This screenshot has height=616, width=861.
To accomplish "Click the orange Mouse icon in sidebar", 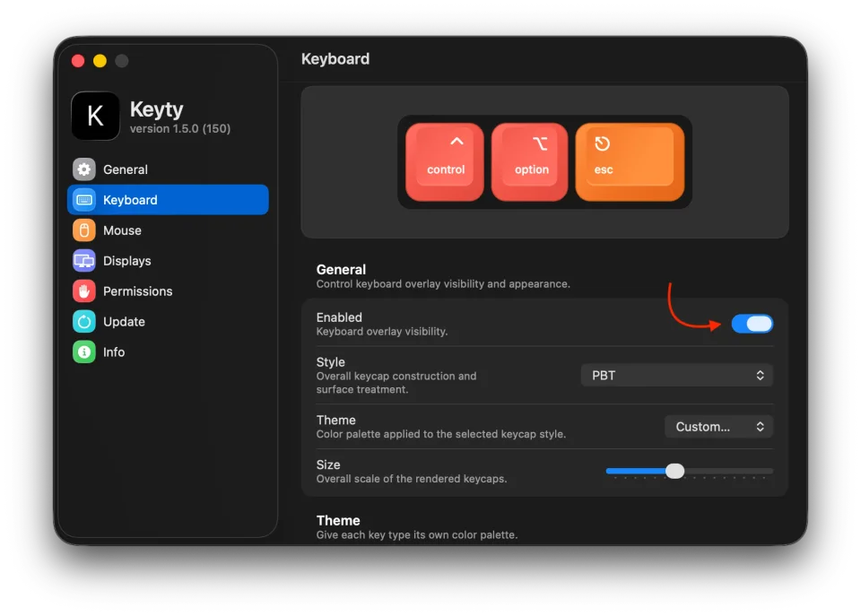I will pos(84,230).
